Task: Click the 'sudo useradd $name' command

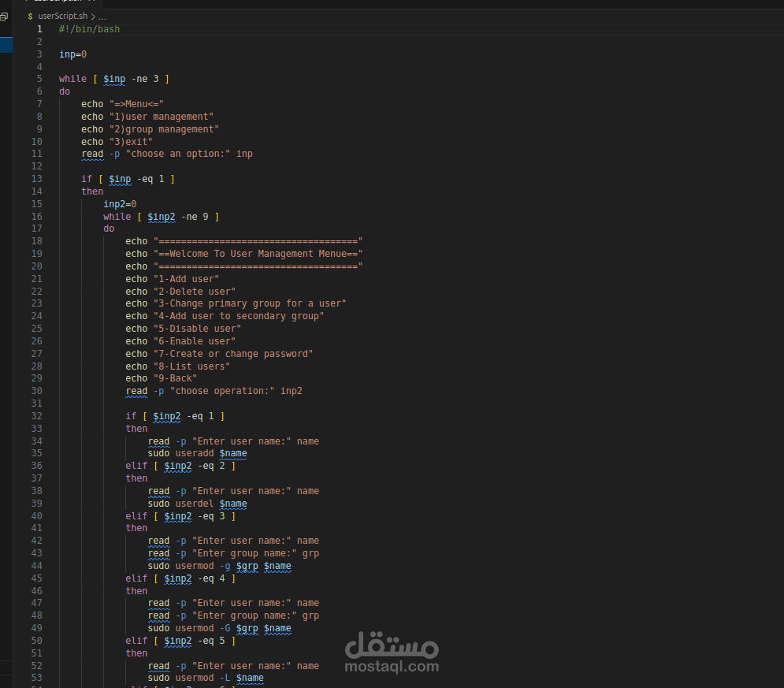Action: tap(198, 453)
